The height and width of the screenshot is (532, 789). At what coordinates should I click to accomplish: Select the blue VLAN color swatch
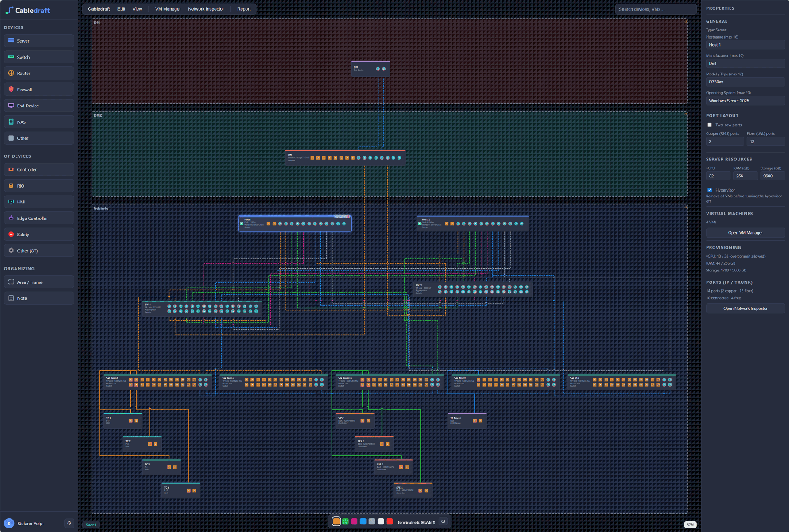363,522
